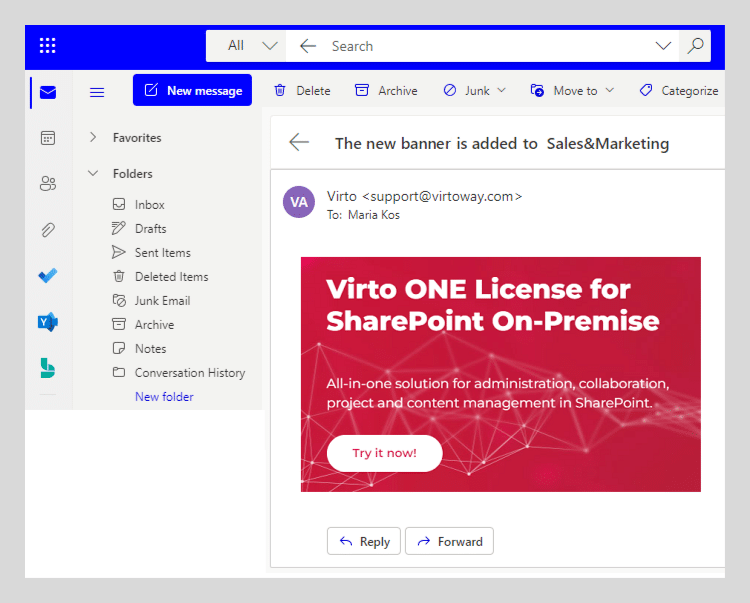Open the To Do checkmark icon
750x603 pixels.
point(48,275)
